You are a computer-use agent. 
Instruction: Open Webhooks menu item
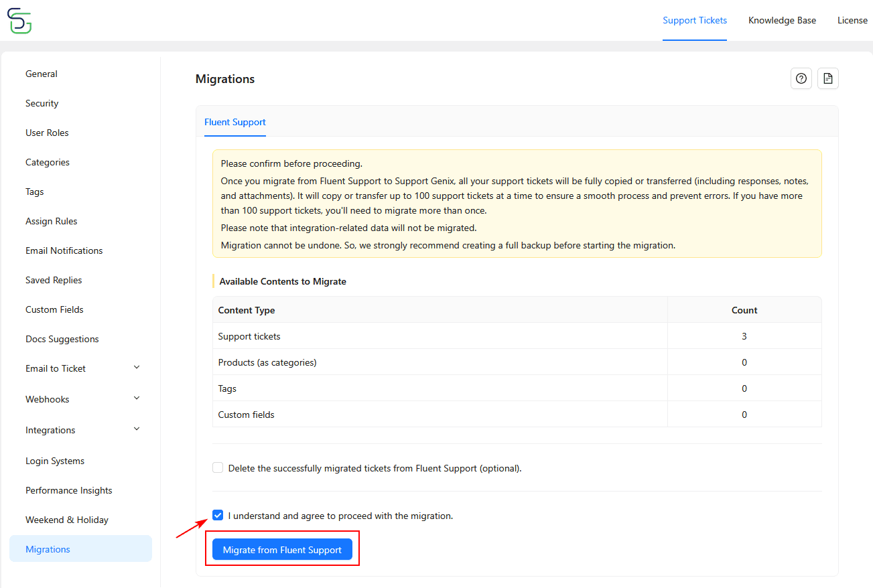(48, 399)
